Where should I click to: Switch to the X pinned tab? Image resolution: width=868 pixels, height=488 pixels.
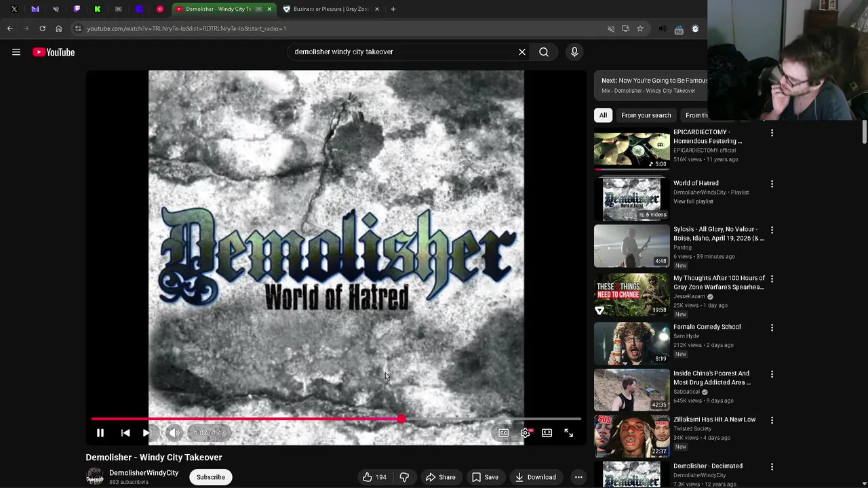point(14,9)
